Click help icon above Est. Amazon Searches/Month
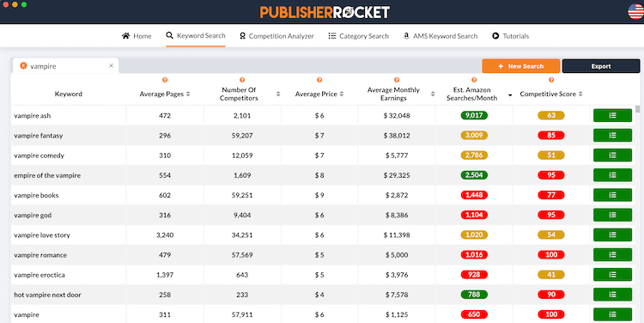The image size is (644, 323). 474,80
